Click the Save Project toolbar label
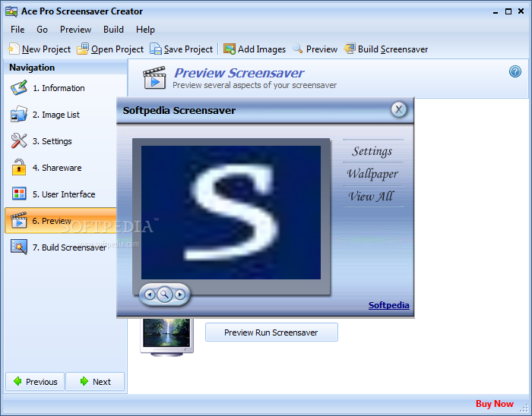This screenshot has width=532, height=416. pyautogui.click(x=188, y=49)
